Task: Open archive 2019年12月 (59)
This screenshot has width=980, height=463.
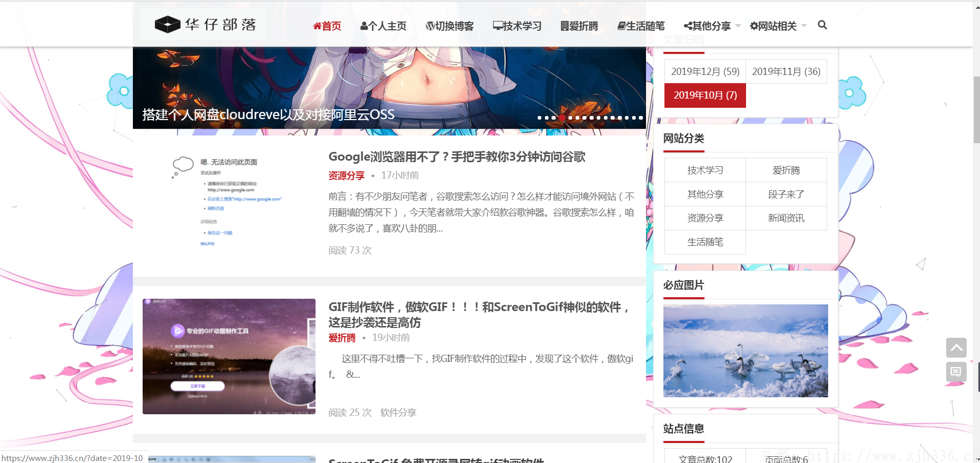Action: (705, 71)
